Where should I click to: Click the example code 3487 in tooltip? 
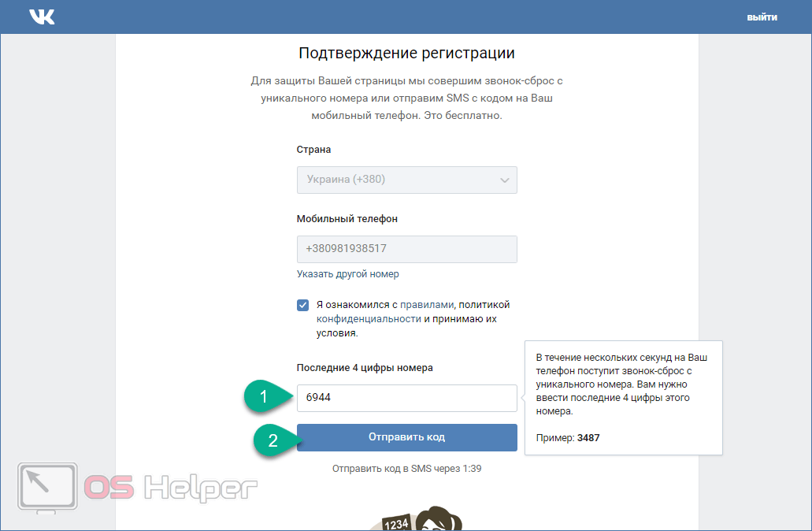(588, 437)
